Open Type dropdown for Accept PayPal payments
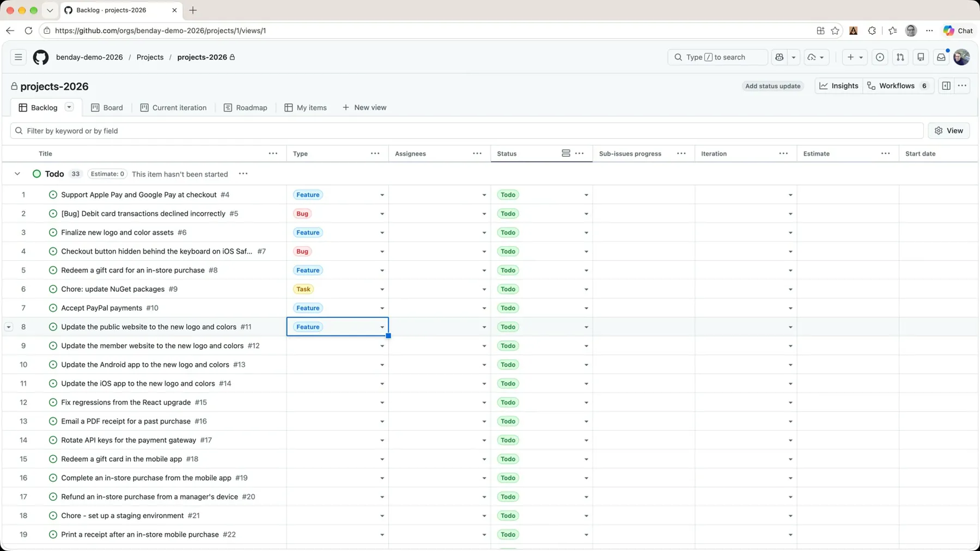 382,308
